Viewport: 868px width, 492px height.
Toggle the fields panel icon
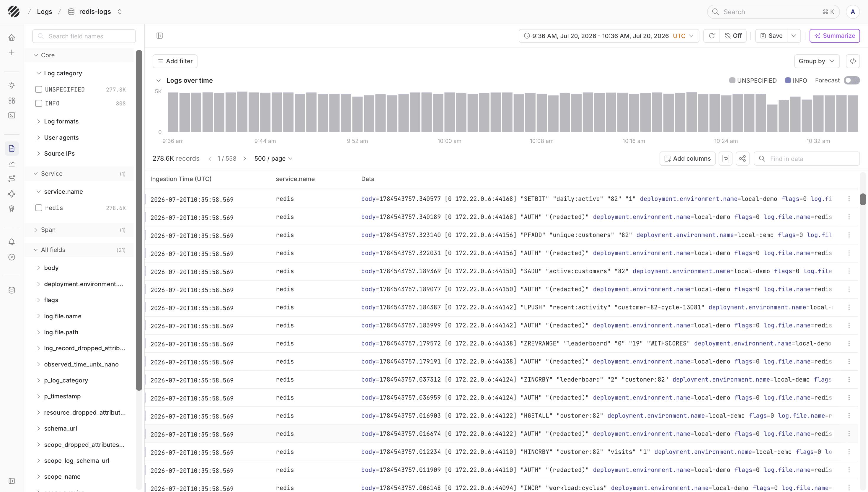pos(160,36)
